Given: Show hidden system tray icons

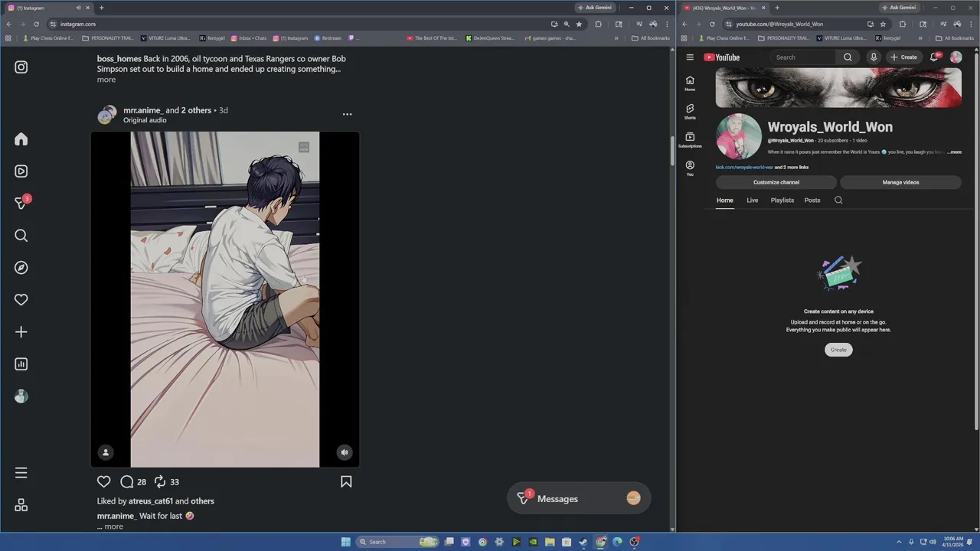Looking at the screenshot, I should click(899, 542).
